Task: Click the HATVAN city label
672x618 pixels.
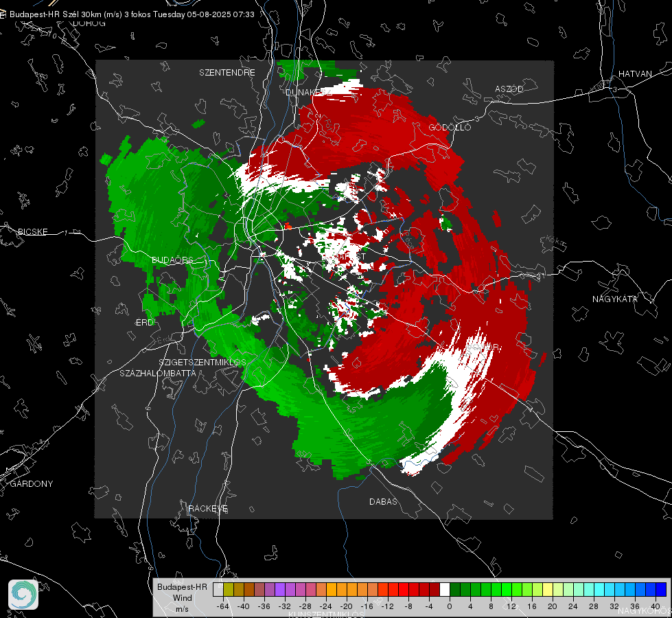Action: click(x=635, y=73)
